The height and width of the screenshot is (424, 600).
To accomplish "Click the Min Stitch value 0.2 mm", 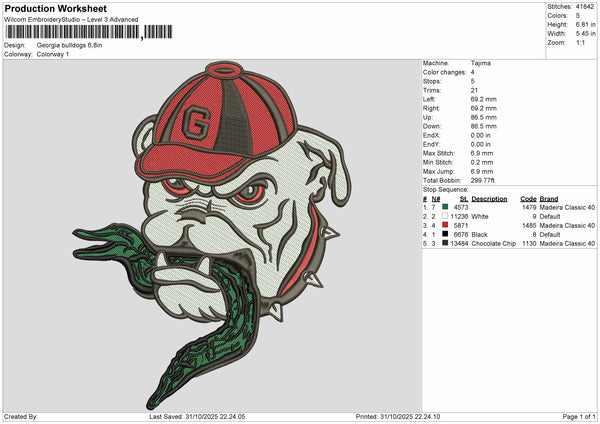I will click(482, 162).
